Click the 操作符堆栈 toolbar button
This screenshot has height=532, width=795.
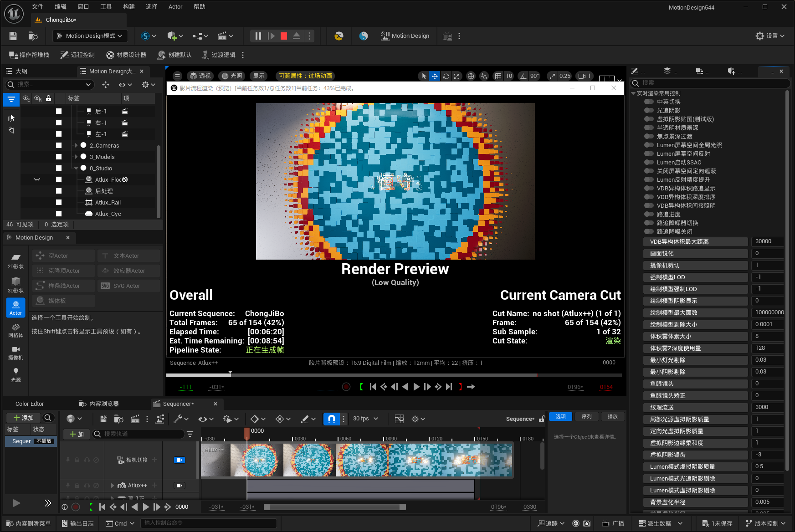tap(29, 55)
